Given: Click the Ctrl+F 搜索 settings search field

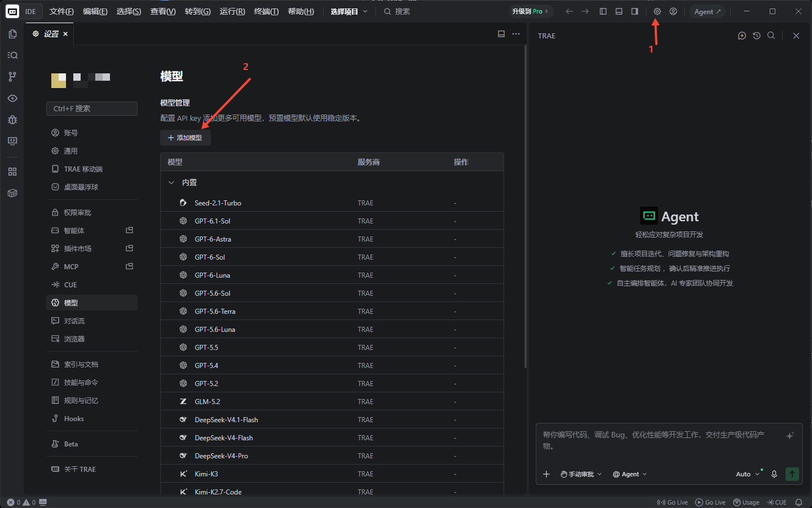Looking at the screenshot, I should tap(92, 108).
